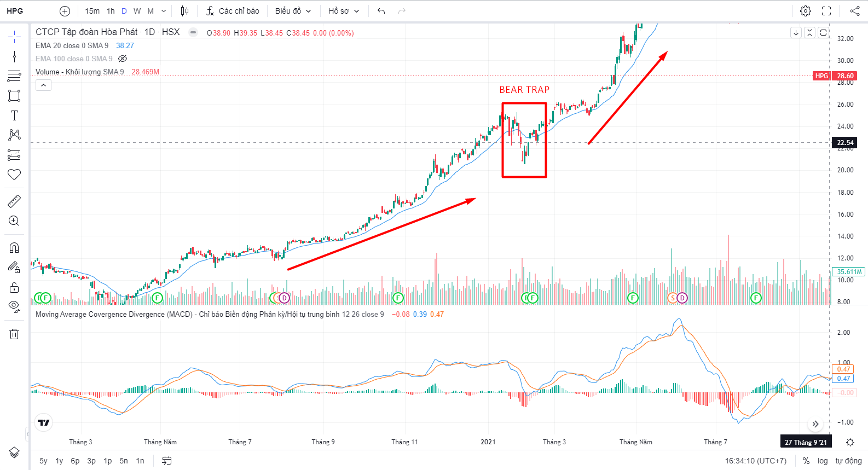Image resolution: width=868 pixels, height=470 pixels.
Task: Select the EMA 20 indicator legend
Action: [x=72, y=45]
